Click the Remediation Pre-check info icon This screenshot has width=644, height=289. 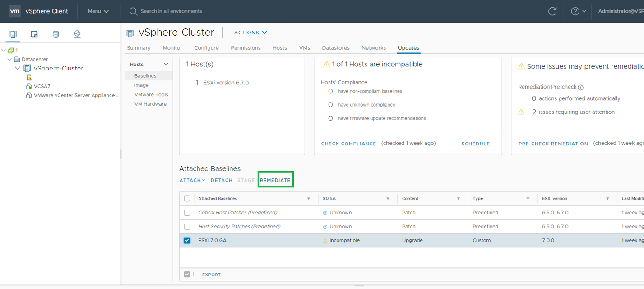click(x=581, y=87)
